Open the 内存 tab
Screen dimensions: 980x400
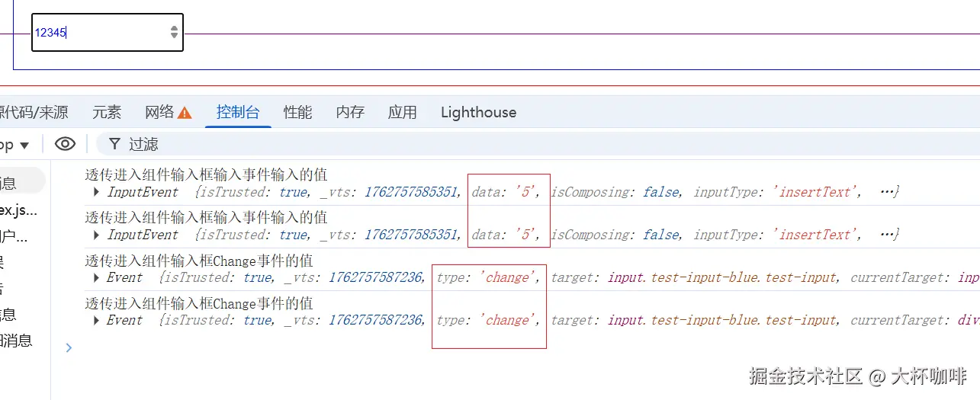click(x=350, y=113)
